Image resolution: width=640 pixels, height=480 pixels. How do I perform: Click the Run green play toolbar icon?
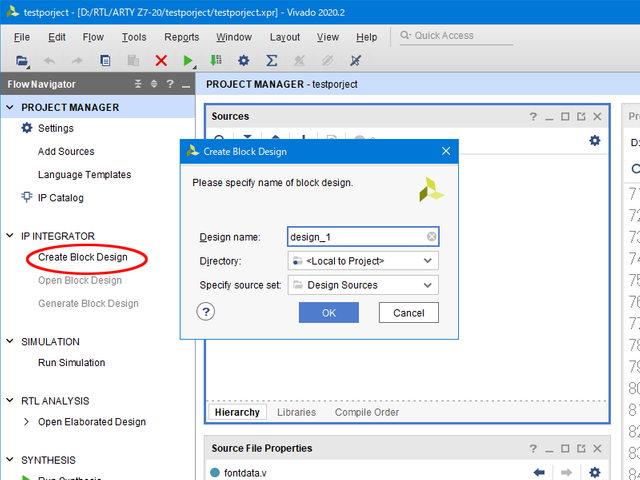coord(189,61)
